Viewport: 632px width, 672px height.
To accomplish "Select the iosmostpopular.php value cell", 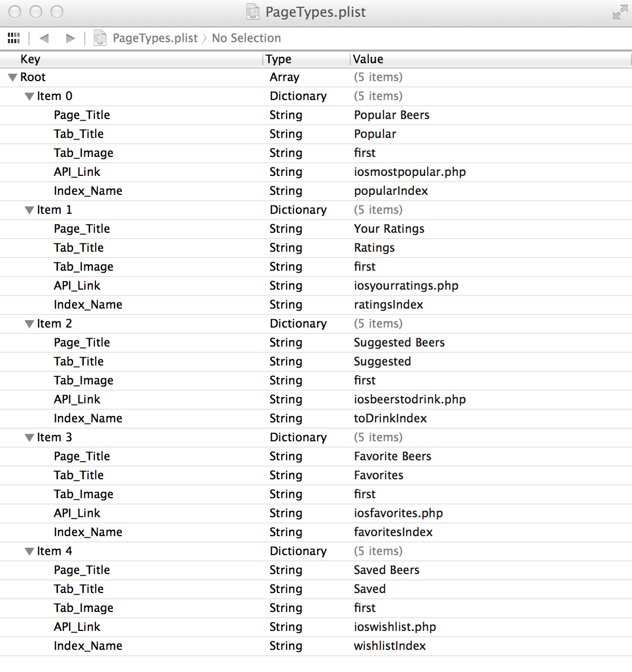I will (x=410, y=172).
